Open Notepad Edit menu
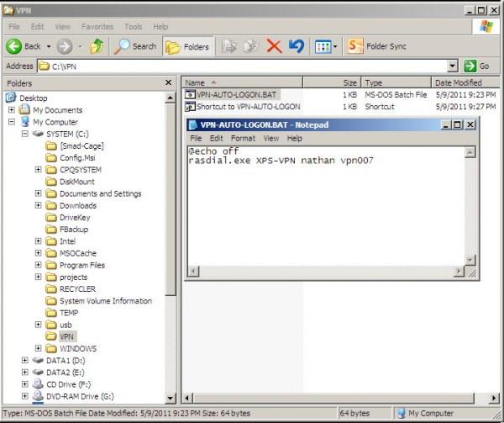 point(217,138)
